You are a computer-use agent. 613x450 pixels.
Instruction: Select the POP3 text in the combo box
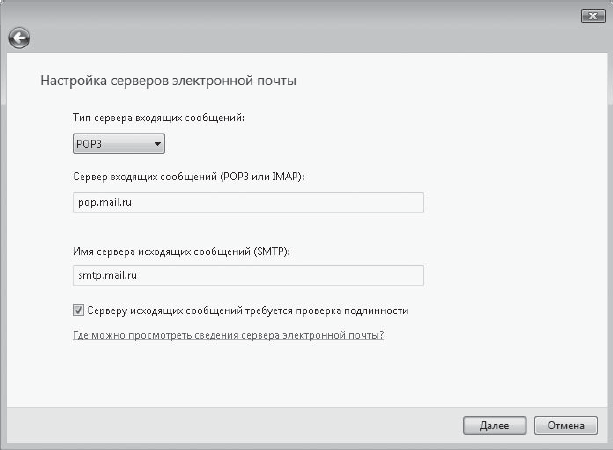89,144
